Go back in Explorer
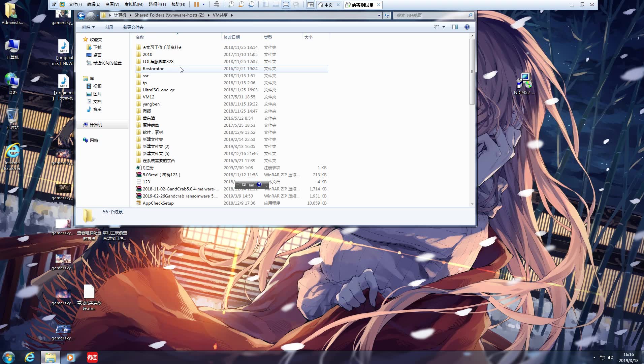 pyautogui.click(x=81, y=15)
